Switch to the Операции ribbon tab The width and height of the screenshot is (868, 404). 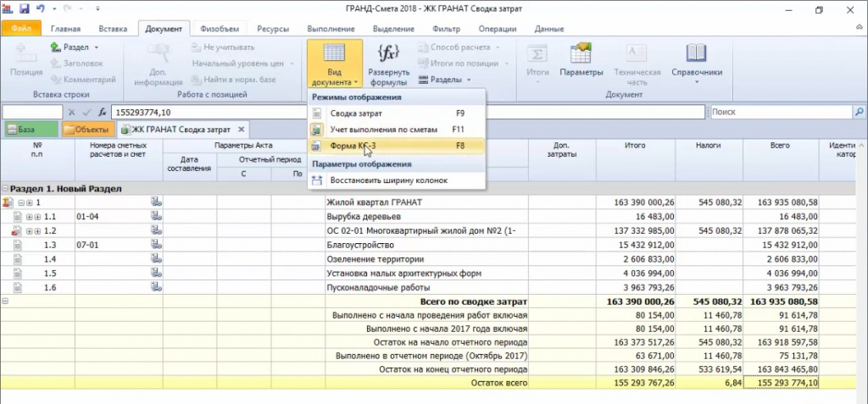click(x=497, y=29)
